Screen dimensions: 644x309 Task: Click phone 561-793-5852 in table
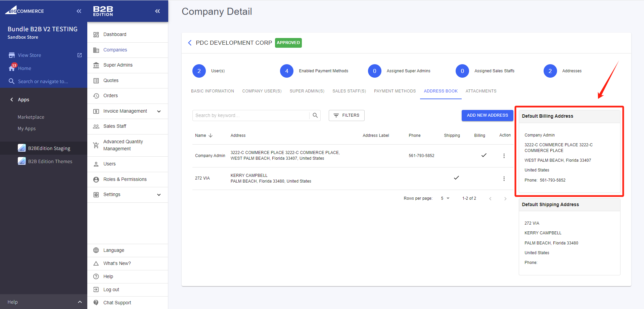[421, 156]
